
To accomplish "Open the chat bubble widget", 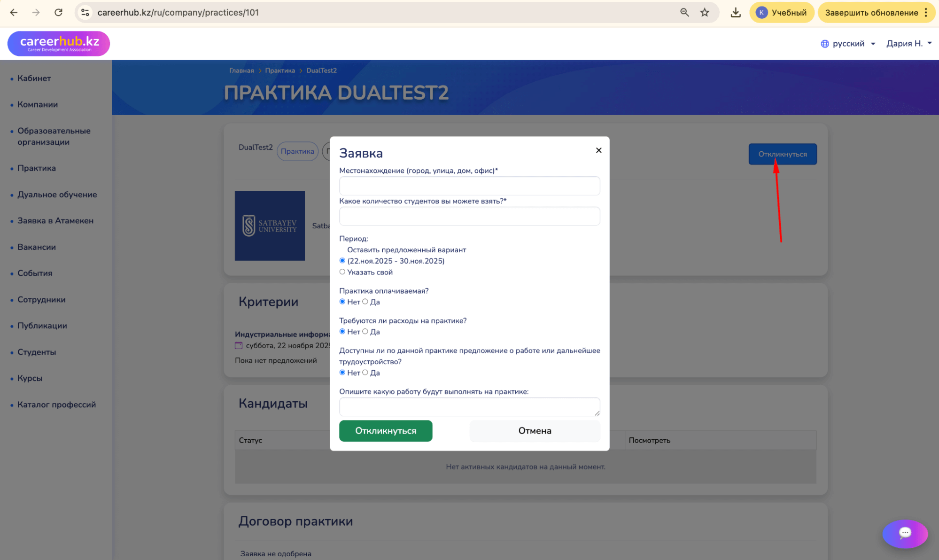I will coord(905,533).
